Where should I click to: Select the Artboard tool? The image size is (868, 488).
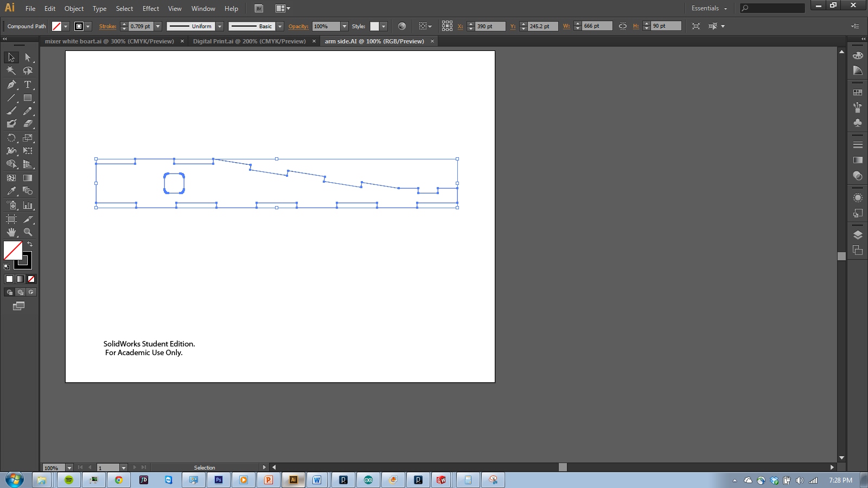click(x=11, y=219)
